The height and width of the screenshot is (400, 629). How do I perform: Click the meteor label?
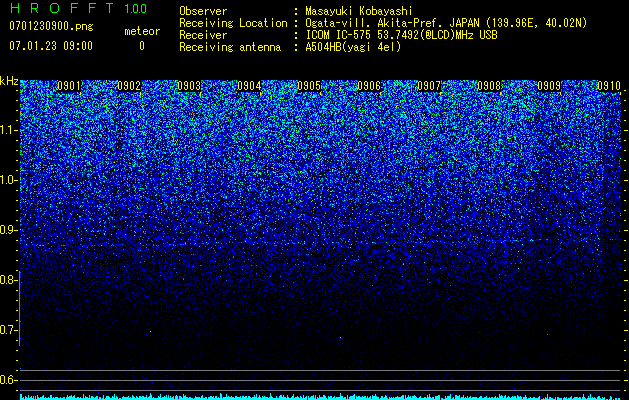142,31
